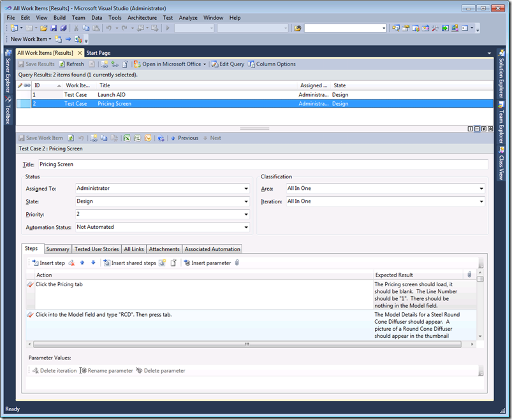Open work item in Project icon

(137, 138)
